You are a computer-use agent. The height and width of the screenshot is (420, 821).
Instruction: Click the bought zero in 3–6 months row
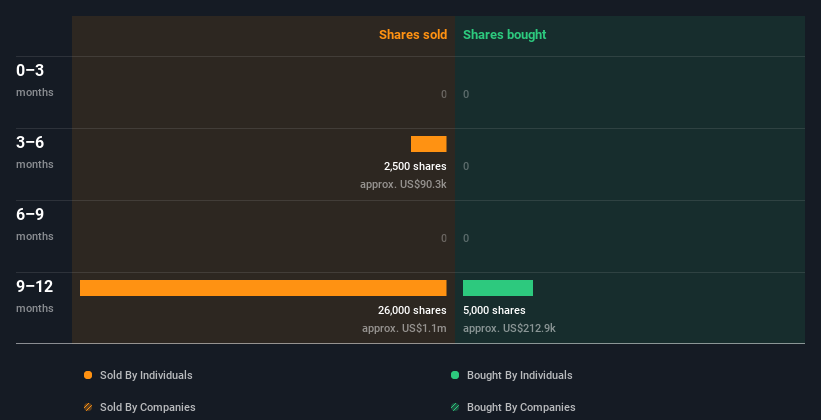[x=466, y=167]
